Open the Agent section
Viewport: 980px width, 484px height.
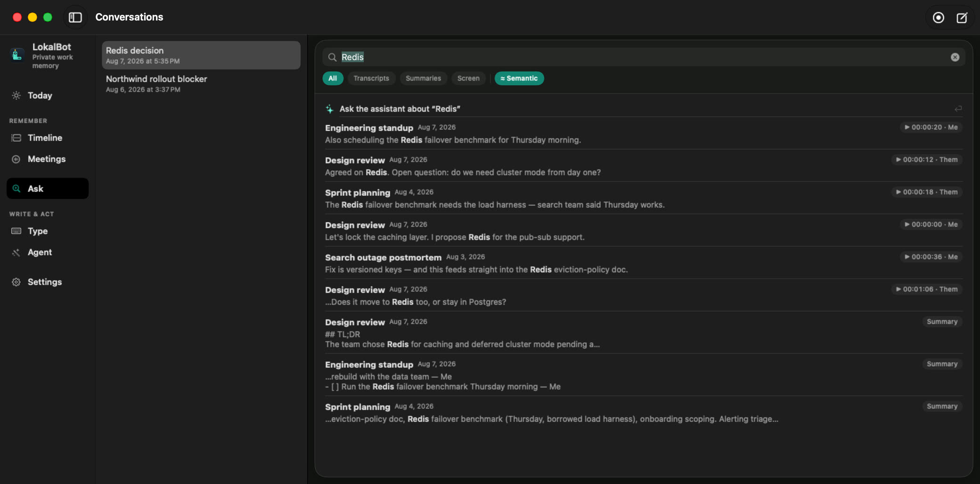[x=48, y=252]
